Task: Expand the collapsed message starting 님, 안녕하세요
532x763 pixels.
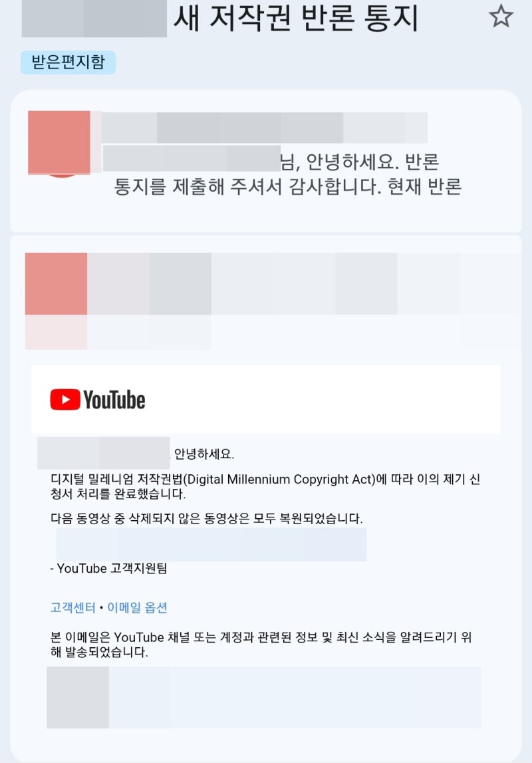Action: coord(266,161)
